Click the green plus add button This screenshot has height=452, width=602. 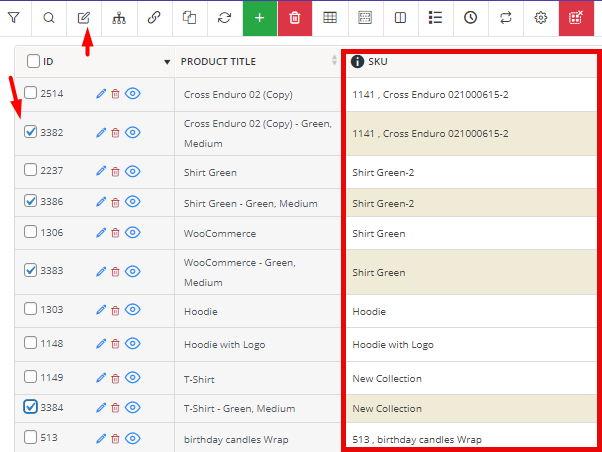point(260,18)
